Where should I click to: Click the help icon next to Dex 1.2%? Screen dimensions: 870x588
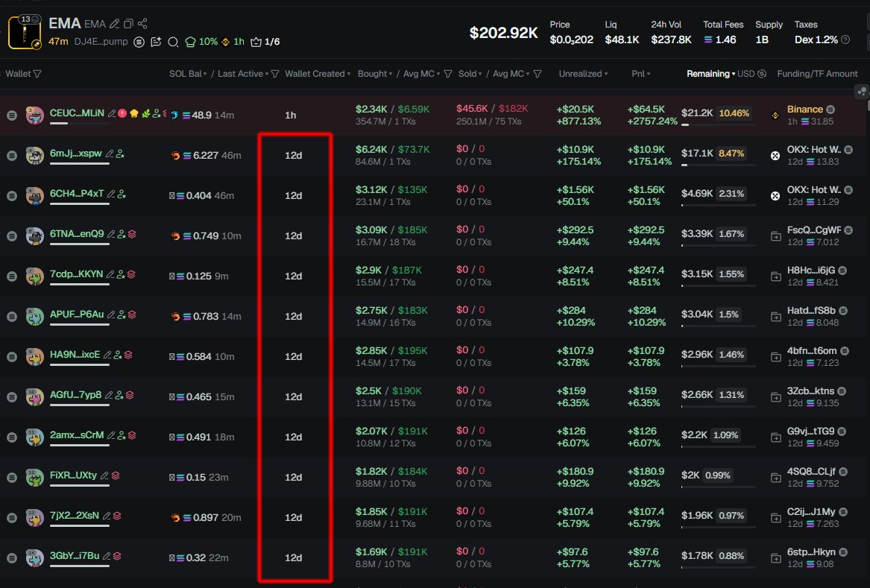[845, 39]
